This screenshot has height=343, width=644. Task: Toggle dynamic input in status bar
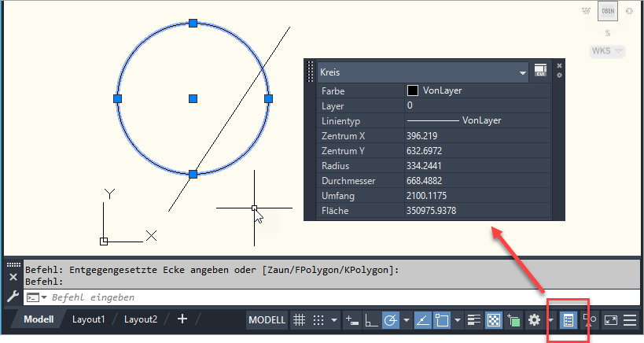[352, 319]
